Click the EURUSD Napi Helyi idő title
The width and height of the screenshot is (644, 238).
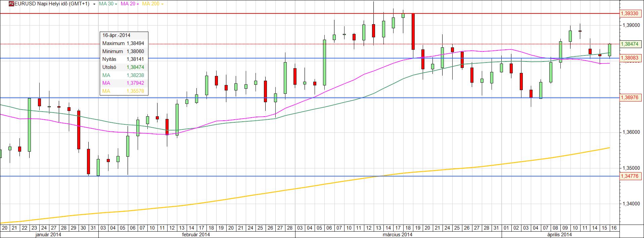click(52, 4)
